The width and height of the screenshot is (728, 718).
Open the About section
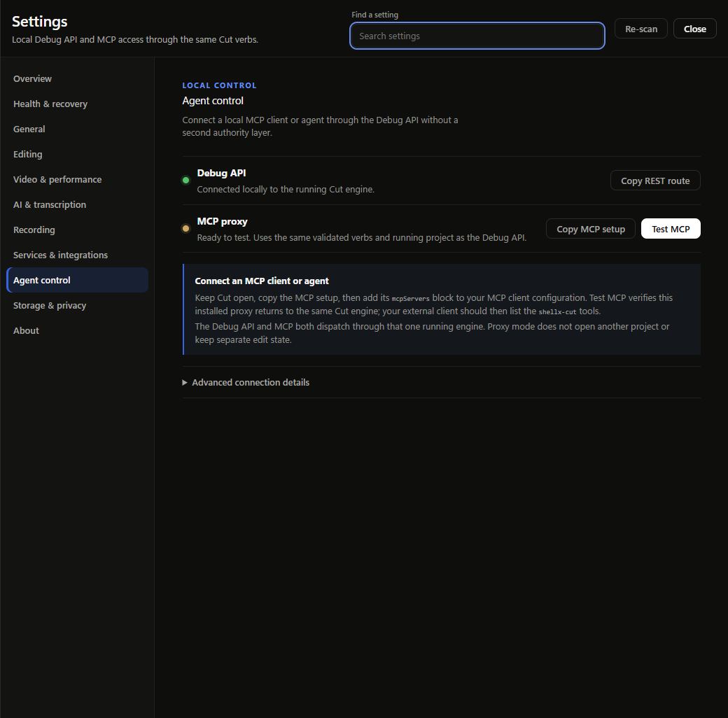[x=77, y=330]
